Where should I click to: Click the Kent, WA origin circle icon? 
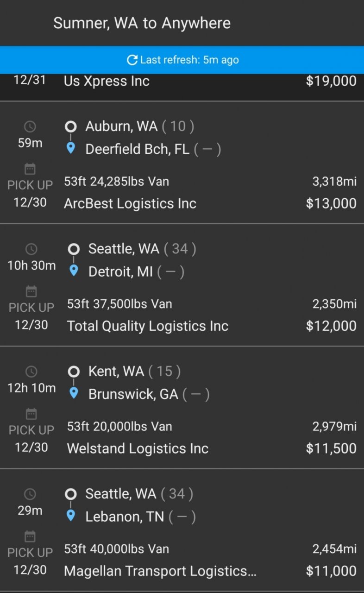(x=73, y=371)
